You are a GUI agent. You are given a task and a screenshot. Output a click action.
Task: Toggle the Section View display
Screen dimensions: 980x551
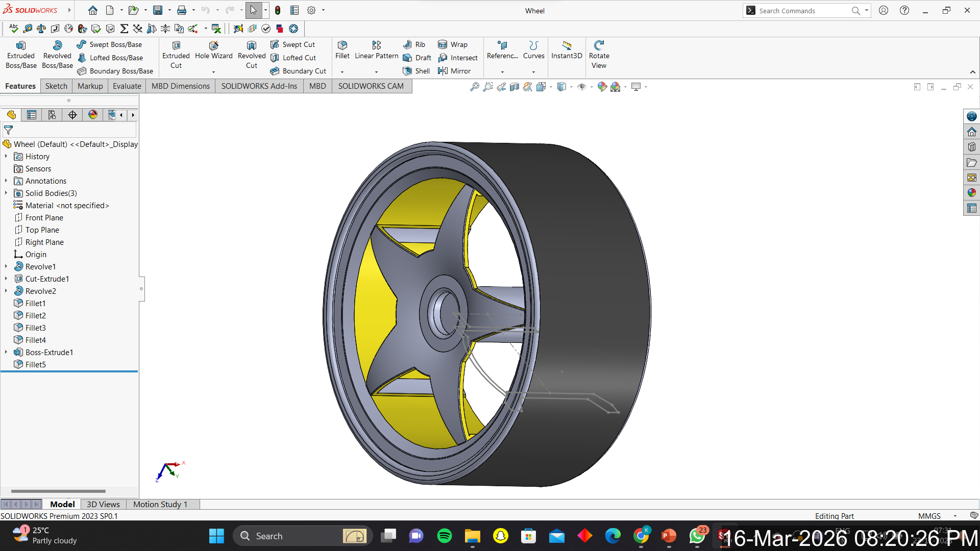(x=514, y=87)
